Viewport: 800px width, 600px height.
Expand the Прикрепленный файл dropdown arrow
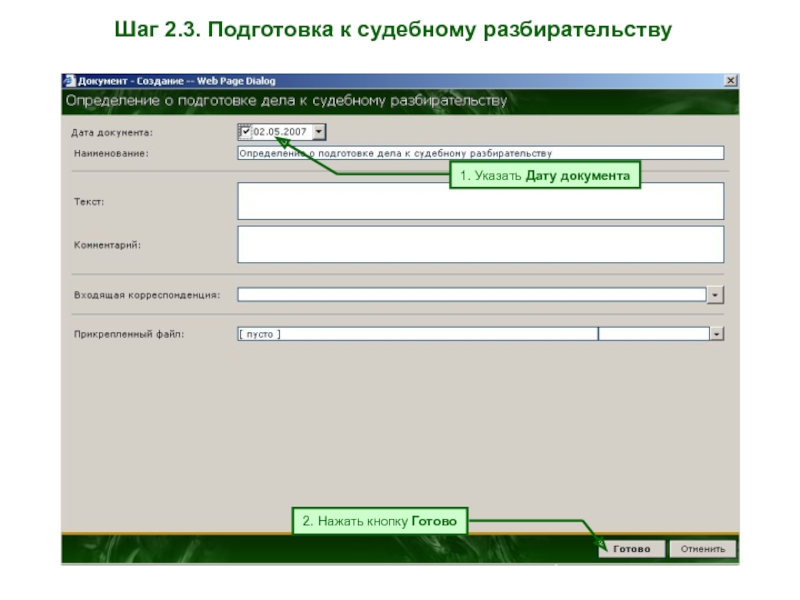click(716, 334)
